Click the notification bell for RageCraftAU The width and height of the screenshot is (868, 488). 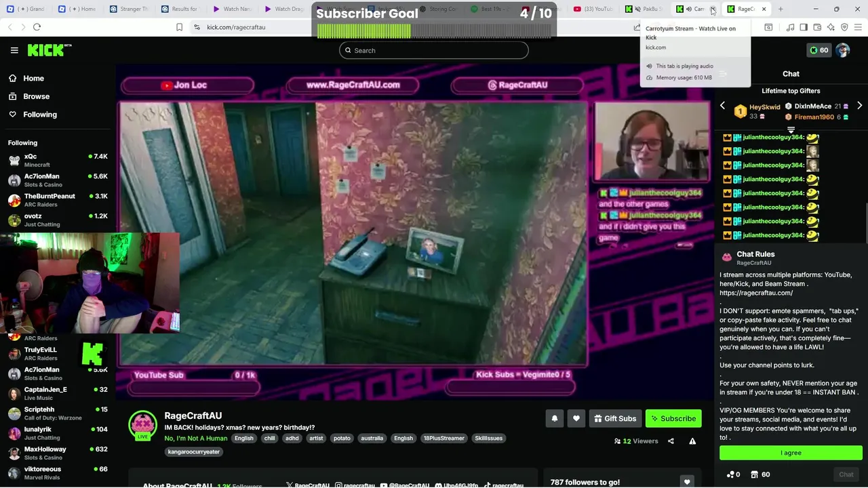pos(554,419)
